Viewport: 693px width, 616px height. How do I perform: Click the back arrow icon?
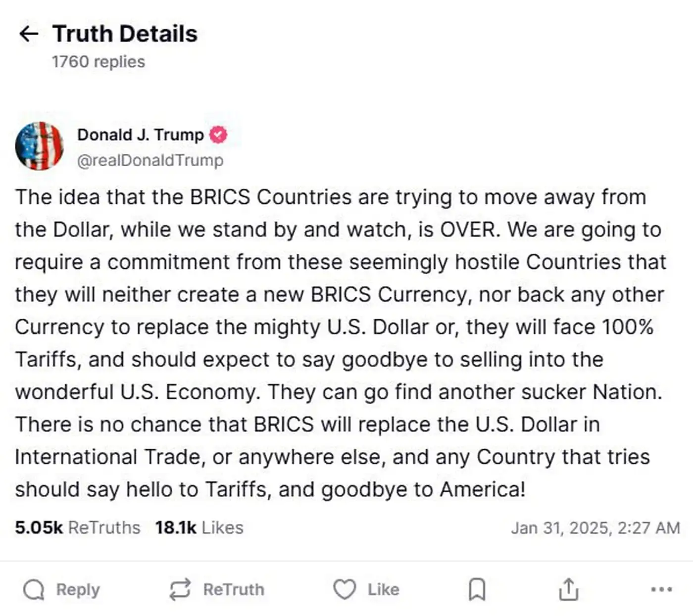pos(29,34)
